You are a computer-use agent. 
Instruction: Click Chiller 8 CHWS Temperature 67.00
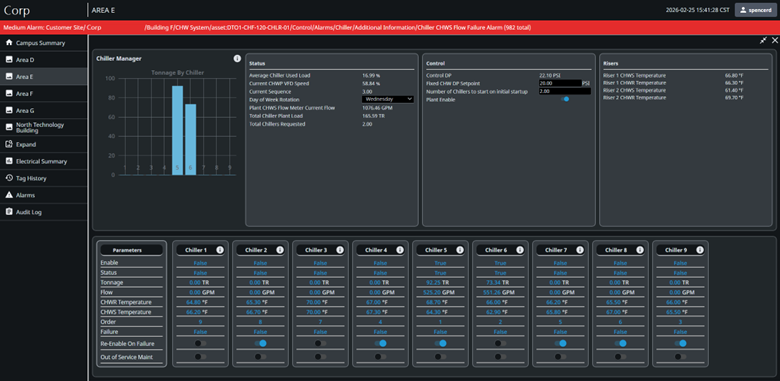[x=614, y=312]
